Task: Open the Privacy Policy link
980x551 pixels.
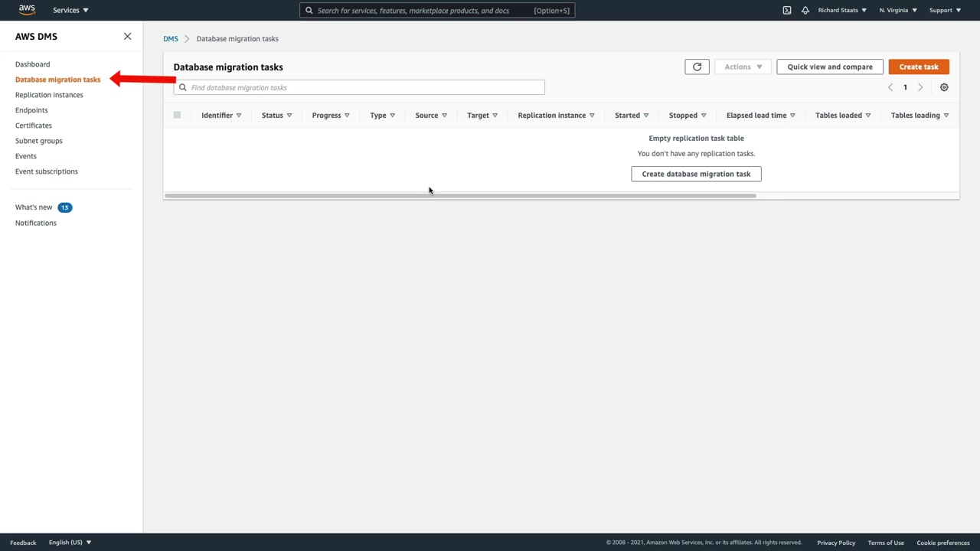Action: [836, 543]
